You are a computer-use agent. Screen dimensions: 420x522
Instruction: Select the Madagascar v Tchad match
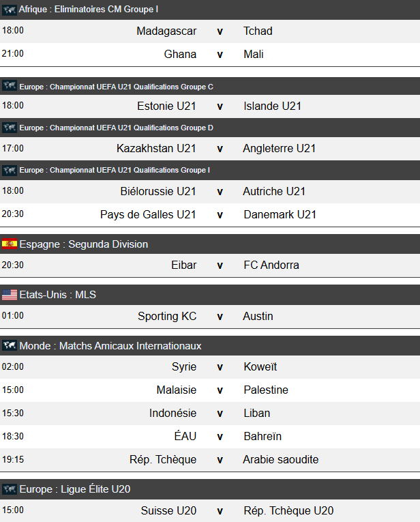tap(220, 31)
